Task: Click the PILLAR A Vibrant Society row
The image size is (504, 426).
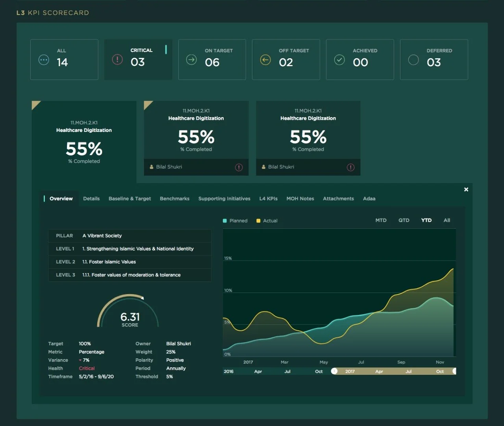Action: pos(130,236)
